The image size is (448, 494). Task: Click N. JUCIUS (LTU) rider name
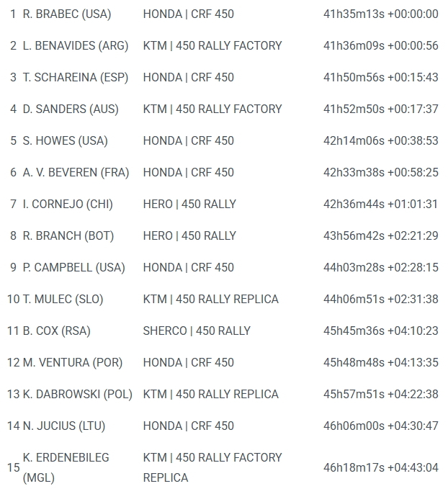coord(64,426)
